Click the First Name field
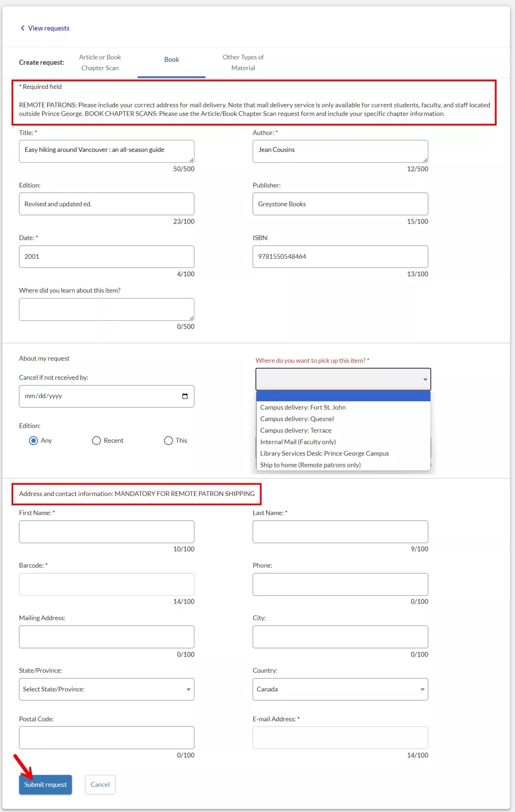 click(x=107, y=532)
